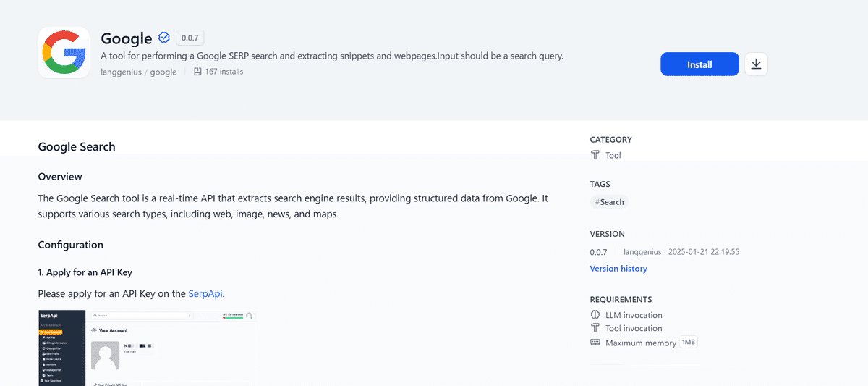Click the 0.0.7 badge beside the title

191,38
